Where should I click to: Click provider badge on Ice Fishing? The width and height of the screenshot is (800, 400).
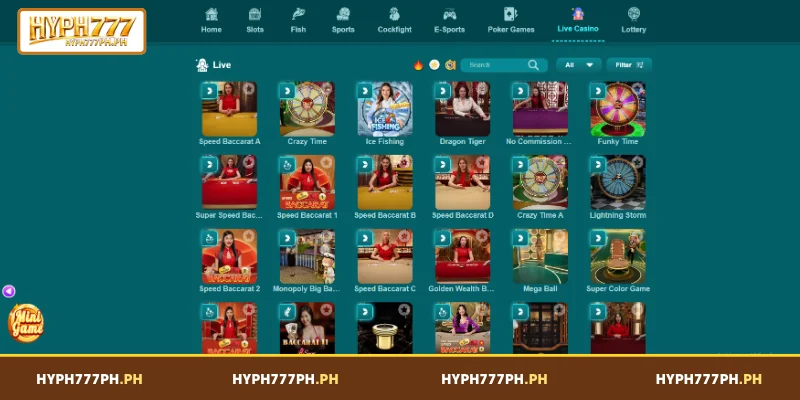[x=365, y=91]
